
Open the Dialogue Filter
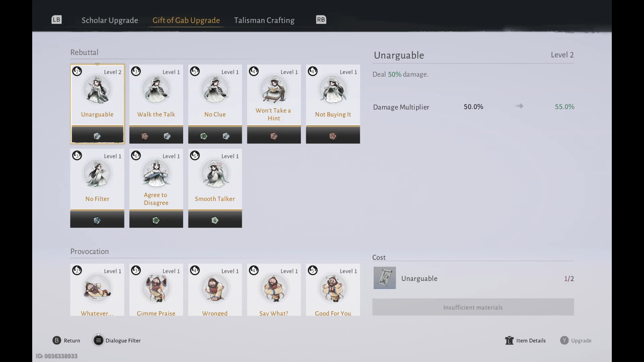click(x=117, y=341)
